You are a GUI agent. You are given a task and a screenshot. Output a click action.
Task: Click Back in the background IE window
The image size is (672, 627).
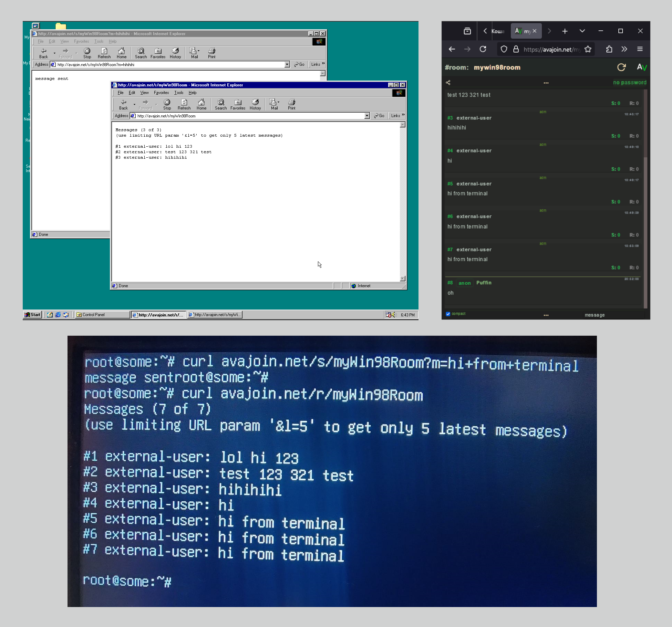point(44,53)
